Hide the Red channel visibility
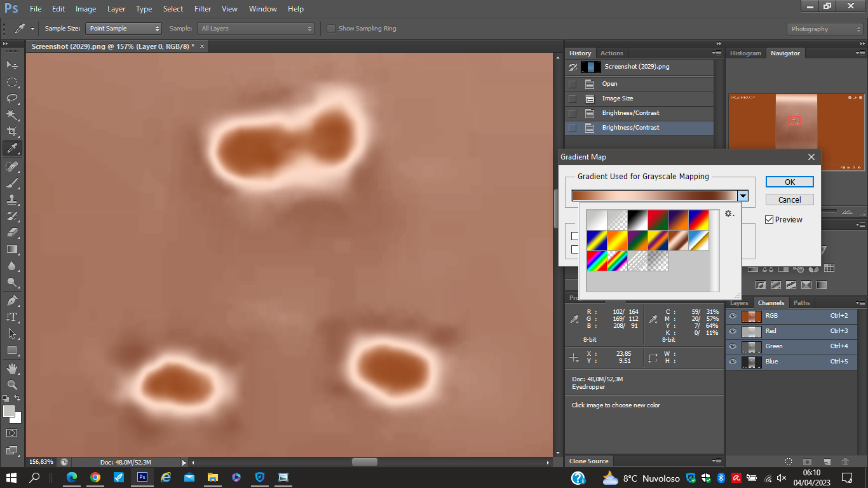 (x=733, y=331)
